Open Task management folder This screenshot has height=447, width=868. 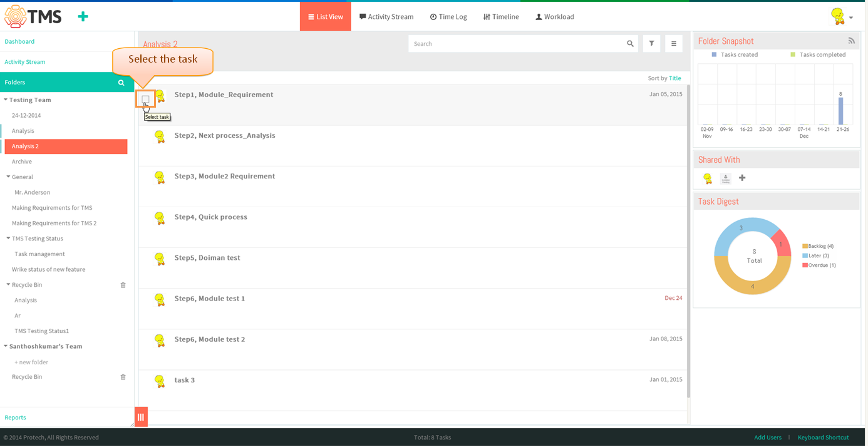tap(39, 254)
